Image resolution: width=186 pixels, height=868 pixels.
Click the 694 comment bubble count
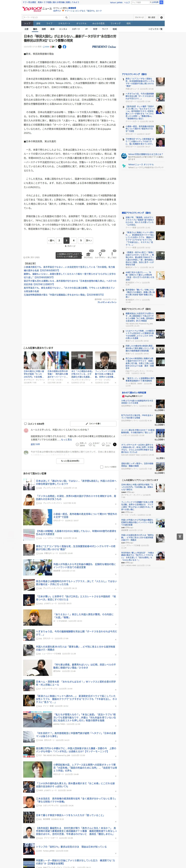click(46, 47)
